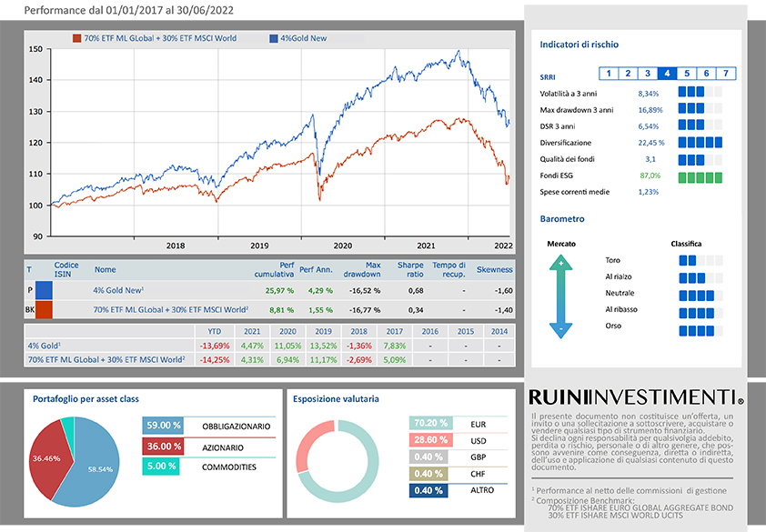Click the 0.40 % badge beside GBP
Image resolution: width=766 pixels, height=532 pixels.
point(428,457)
